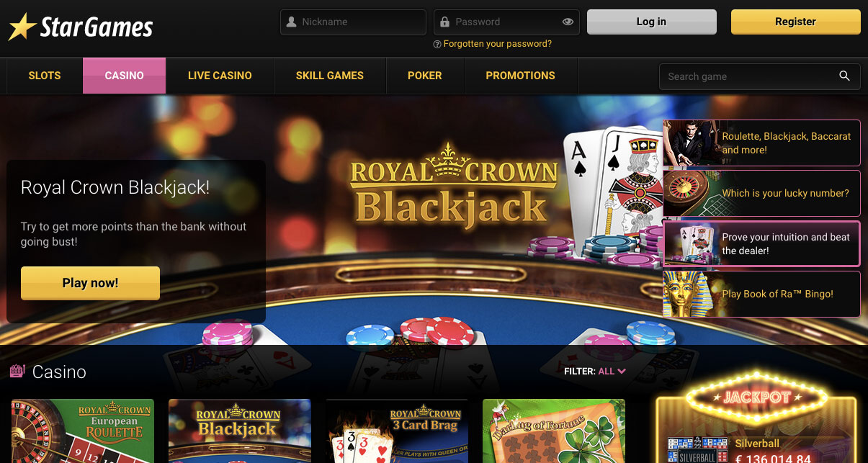Open the Royal Crown European Roulette thumbnail

(83, 431)
